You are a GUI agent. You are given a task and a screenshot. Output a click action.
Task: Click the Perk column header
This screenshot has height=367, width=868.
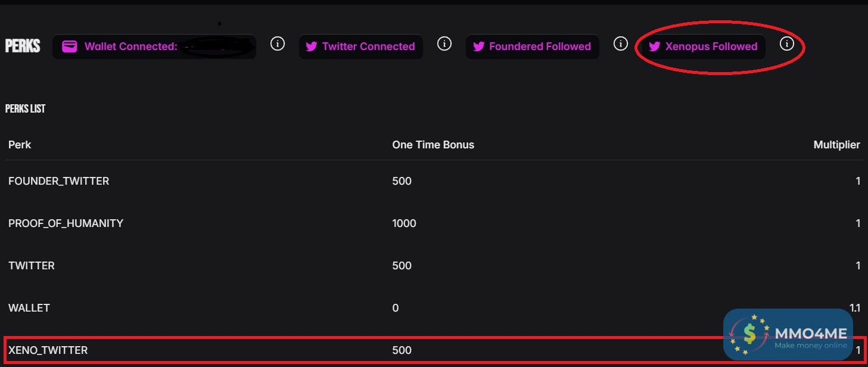click(20, 145)
